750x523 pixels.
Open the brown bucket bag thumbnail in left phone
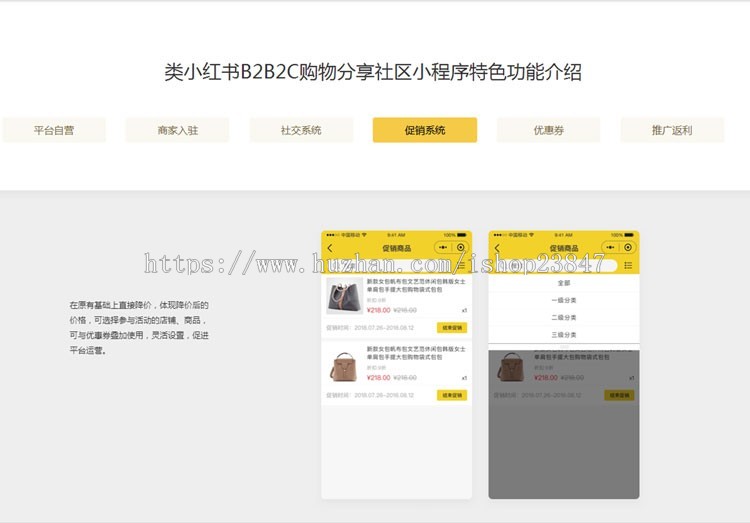(344, 366)
